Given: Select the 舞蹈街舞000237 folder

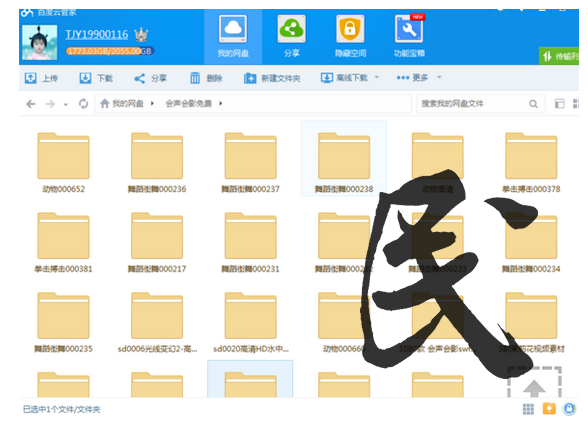Looking at the screenshot, I should coord(250,162).
